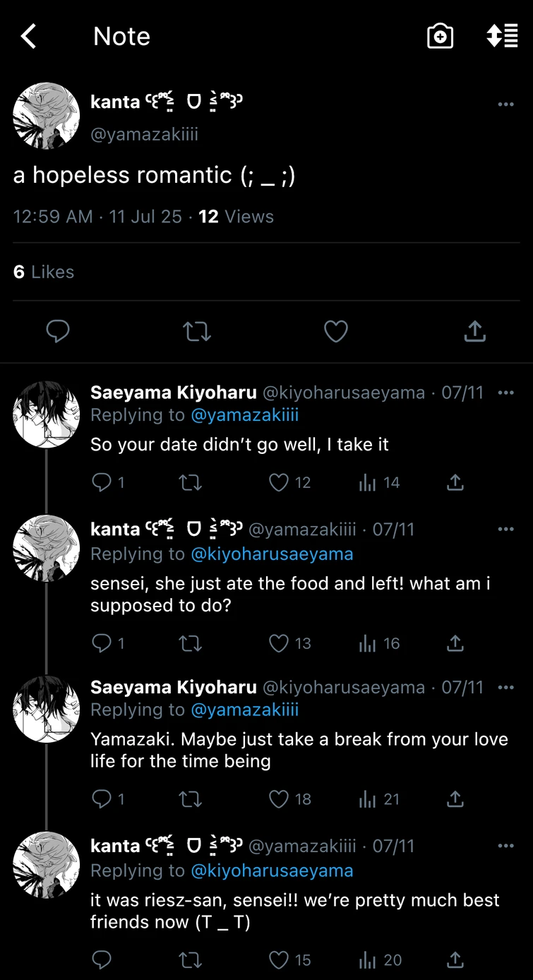This screenshot has width=533, height=980.
Task: Like the reply with 18 likes
Action: 280,799
